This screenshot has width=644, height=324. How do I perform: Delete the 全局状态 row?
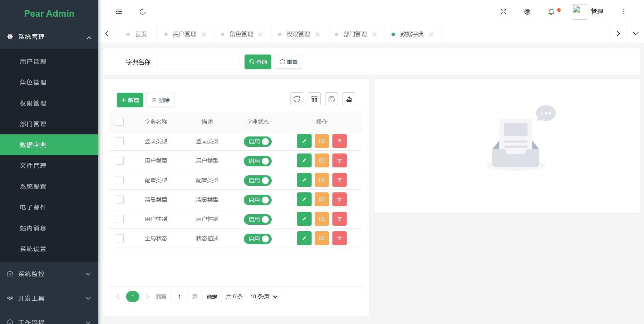tap(339, 238)
